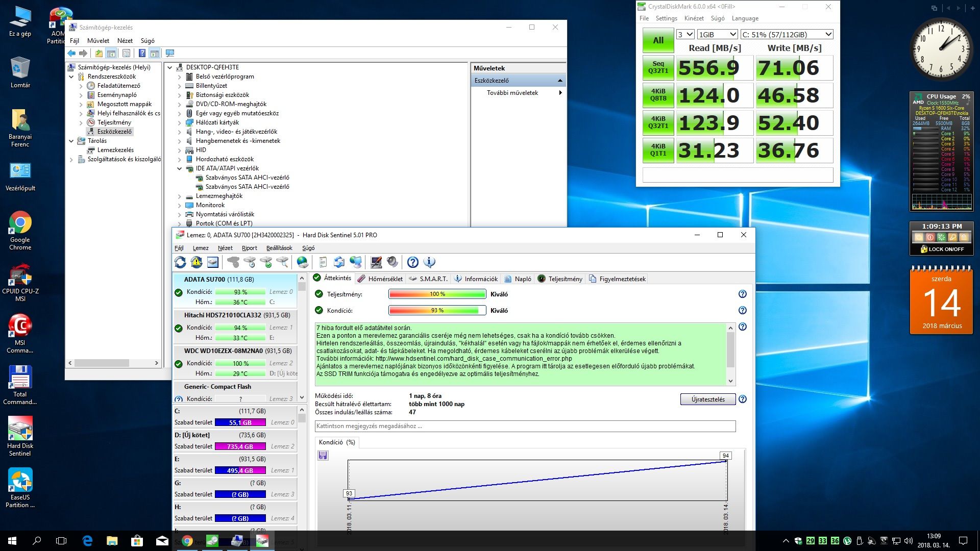Click the disk with green checkmark icon
Viewport: 980px width, 551px height.
[x=266, y=262]
